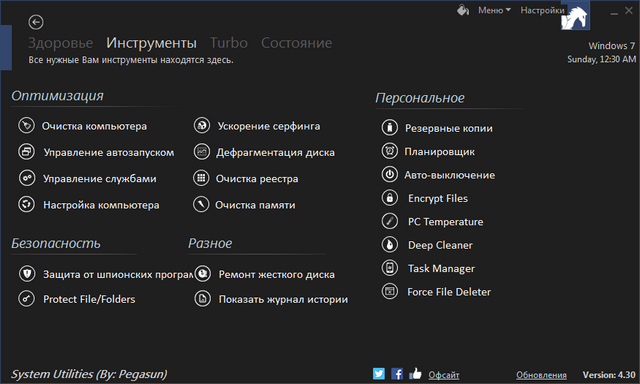Click the Управление автозапуском icon
The image size is (640, 384).
tap(26, 152)
